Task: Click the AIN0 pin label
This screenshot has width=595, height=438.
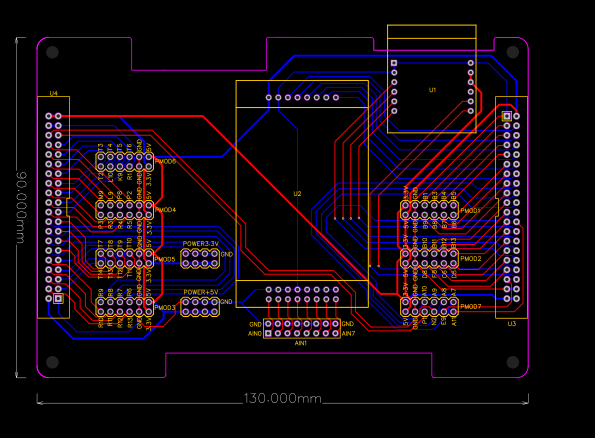Action: point(255,334)
